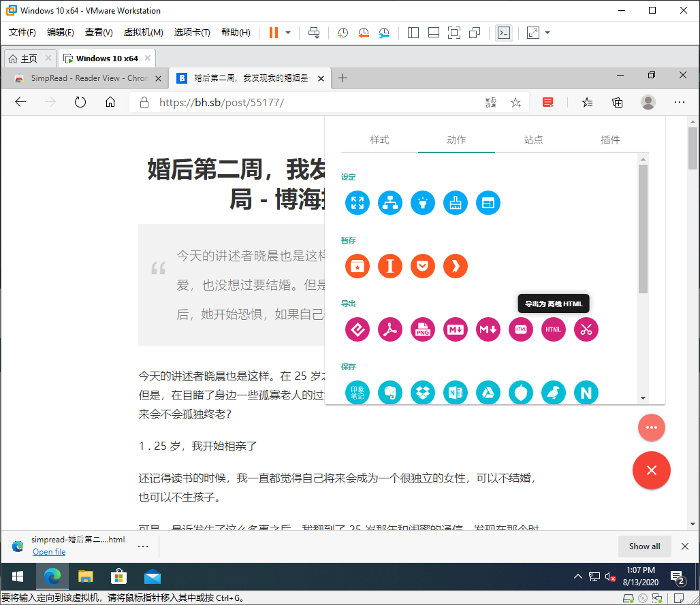The height and width of the screenshot is (605, 700).
Task: Open the Edge profile avatar
Action: click(x=648, y=102)
